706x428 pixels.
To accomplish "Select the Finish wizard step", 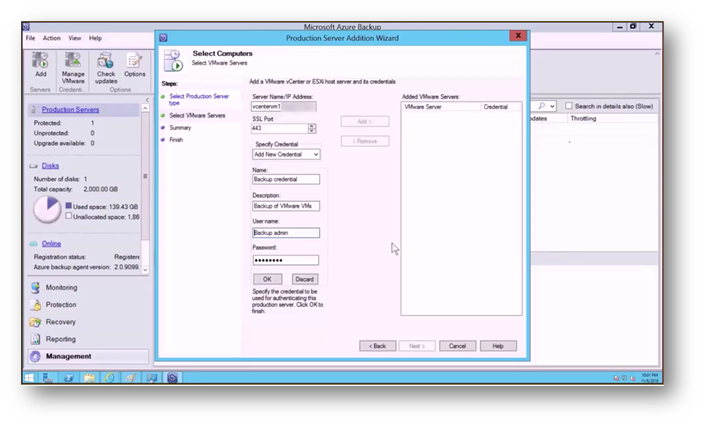I will pyautogui.click(x=176, y=140).
